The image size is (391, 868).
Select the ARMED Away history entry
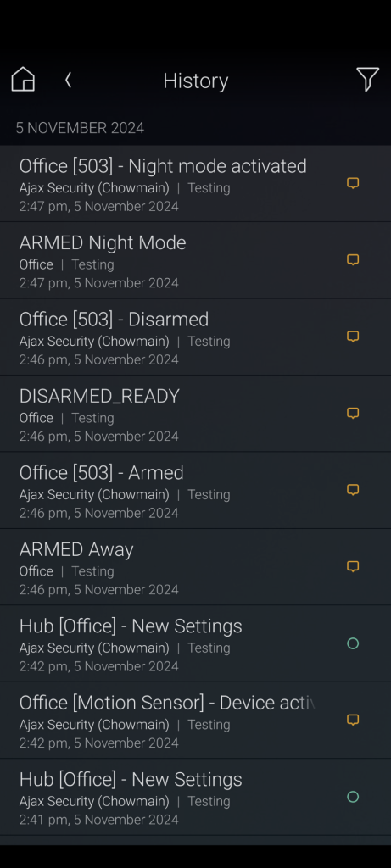(195, 567)
